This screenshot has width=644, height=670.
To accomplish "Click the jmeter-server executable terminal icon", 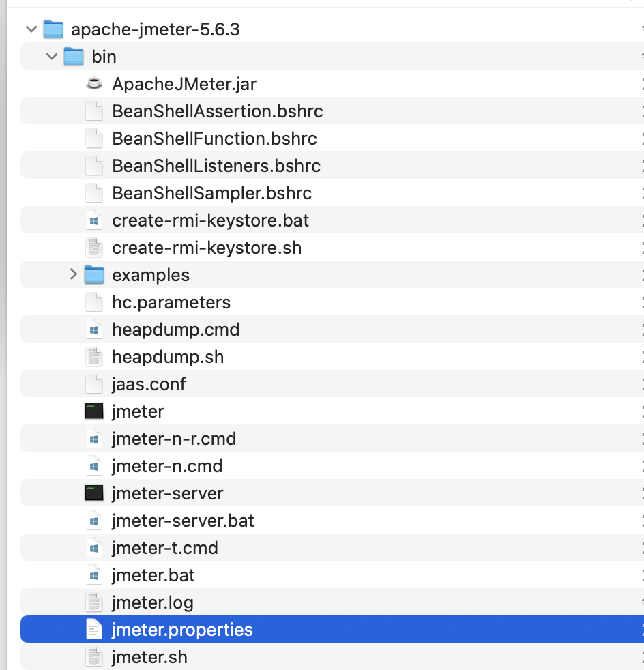I will point(94,493).
